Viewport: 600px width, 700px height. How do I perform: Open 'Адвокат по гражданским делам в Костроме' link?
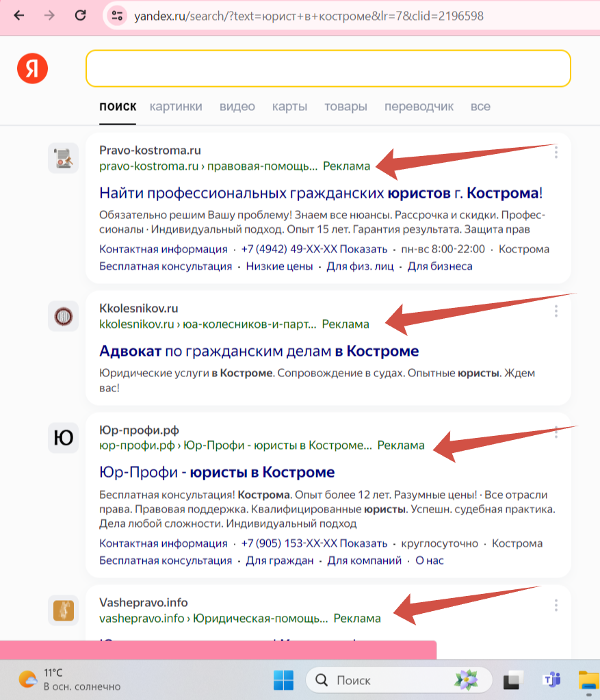[259, 351]
